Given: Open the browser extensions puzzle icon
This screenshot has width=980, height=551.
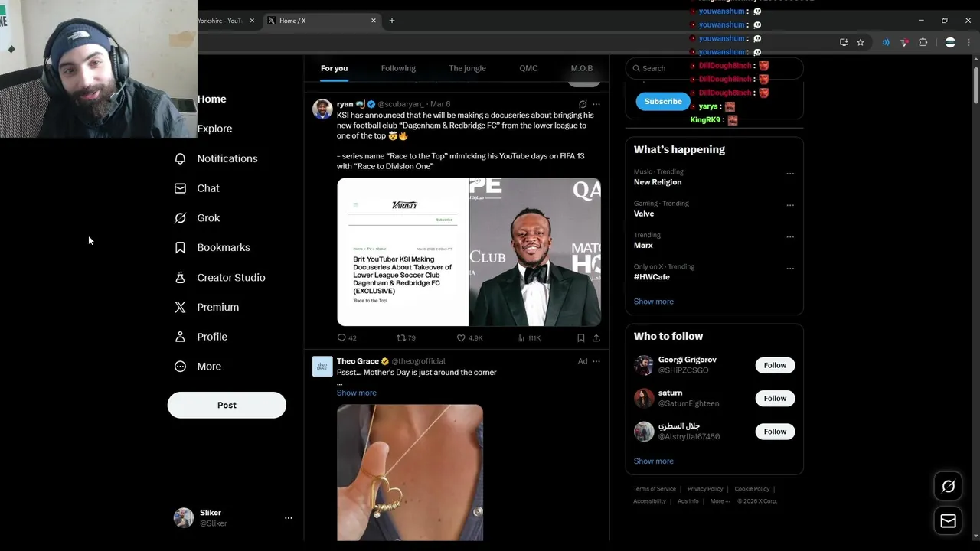Looking at the screenshot, I should tap(923, 43).
